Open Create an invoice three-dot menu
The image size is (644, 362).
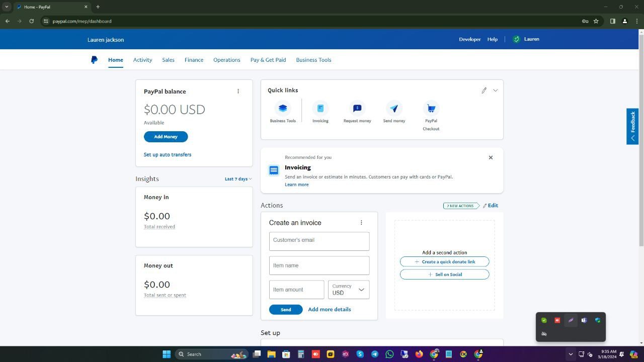pos(361,223)
